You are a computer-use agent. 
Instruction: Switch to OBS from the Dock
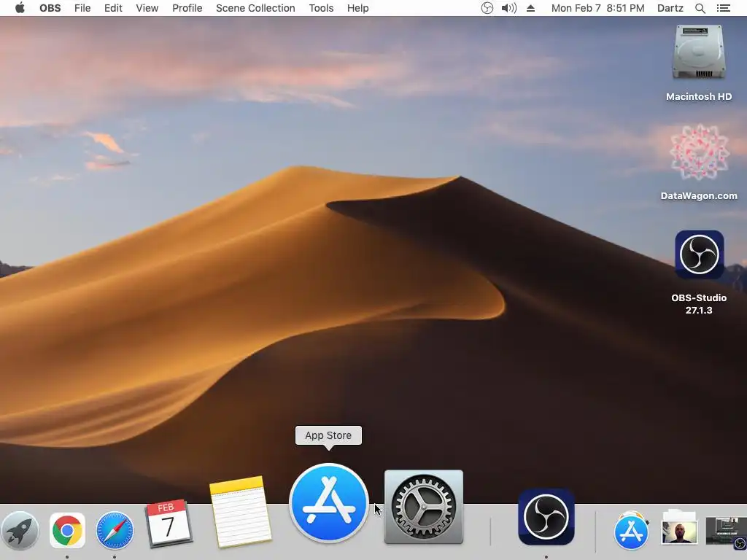(x=546, y=517)
